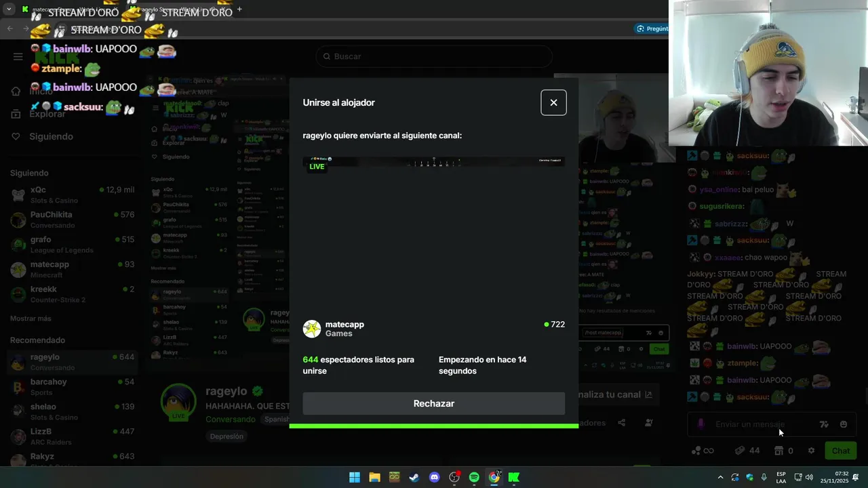
Task: Click the rageylo streamer avatar with LIVE badge
Action: pos(178,401)
